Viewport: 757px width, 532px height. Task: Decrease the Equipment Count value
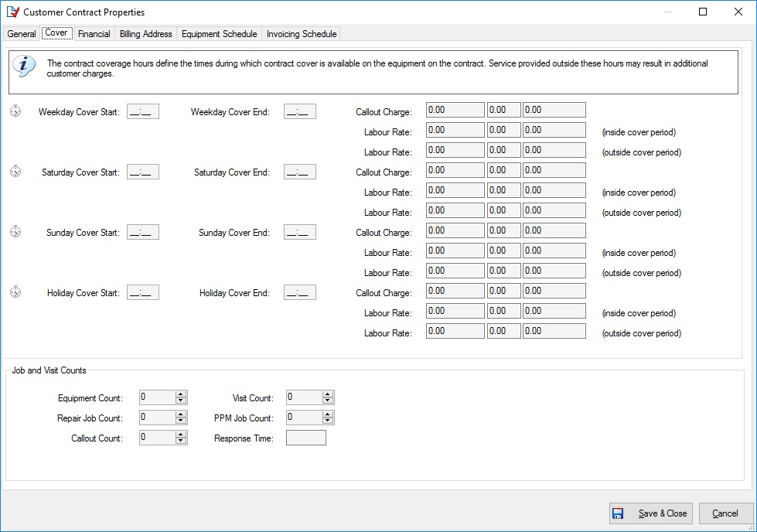[x=181, y=401]
